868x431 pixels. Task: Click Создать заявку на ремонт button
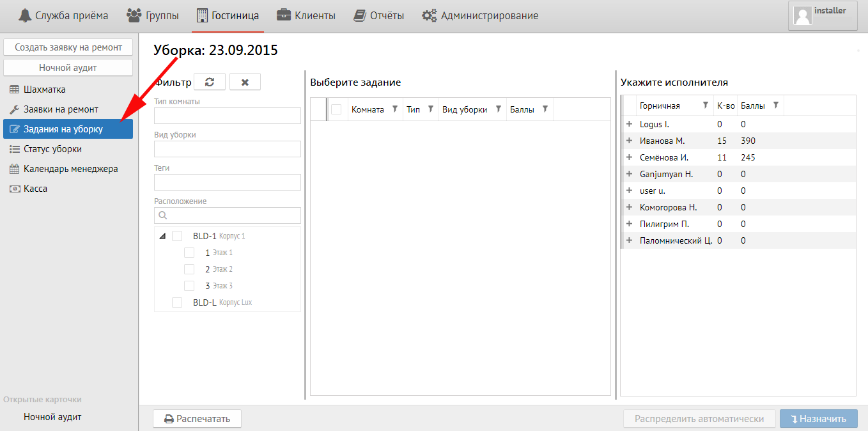68,47
